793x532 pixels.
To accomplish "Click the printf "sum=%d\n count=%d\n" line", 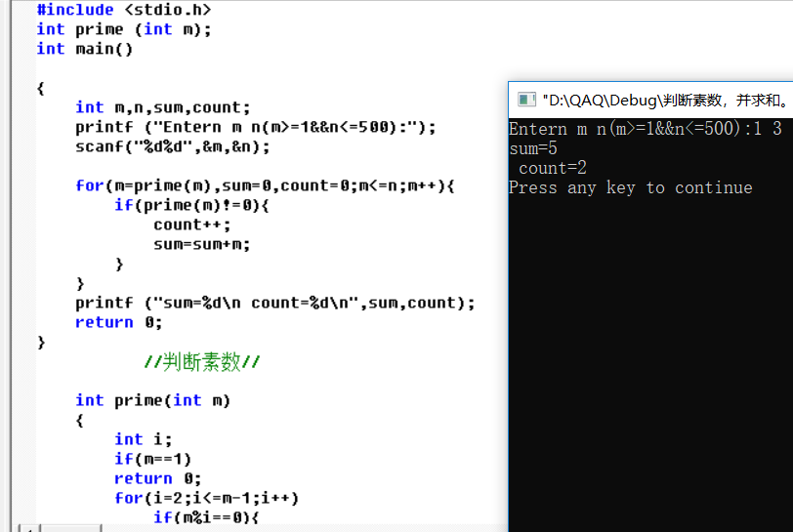I will click(x=275, y=303).
